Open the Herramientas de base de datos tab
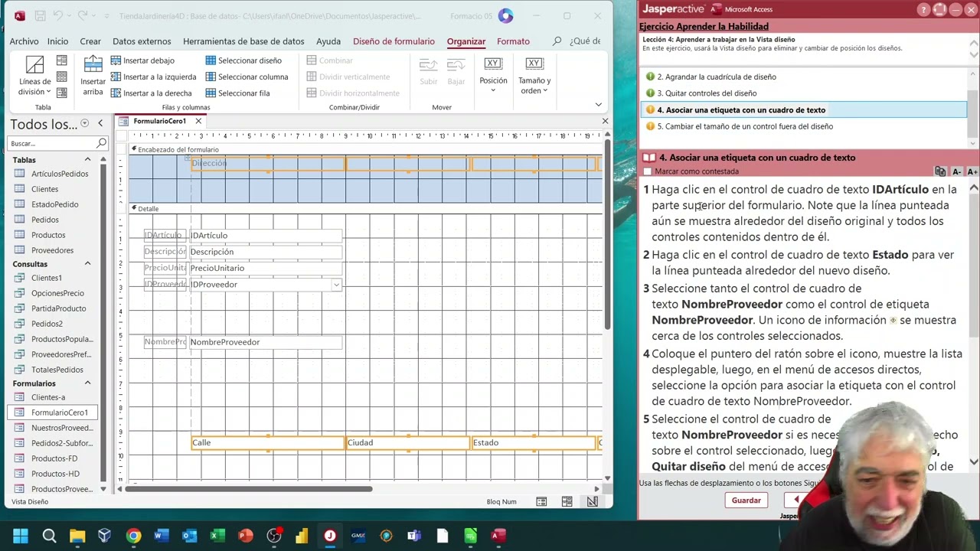 pyautogui.click(x=243, y=41)
